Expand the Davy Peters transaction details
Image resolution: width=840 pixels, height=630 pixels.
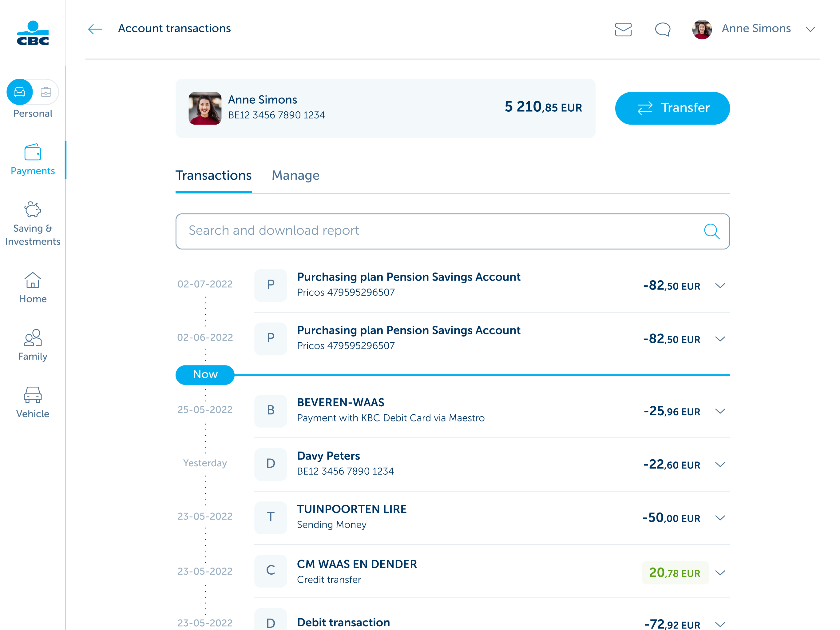pos(720,464)
